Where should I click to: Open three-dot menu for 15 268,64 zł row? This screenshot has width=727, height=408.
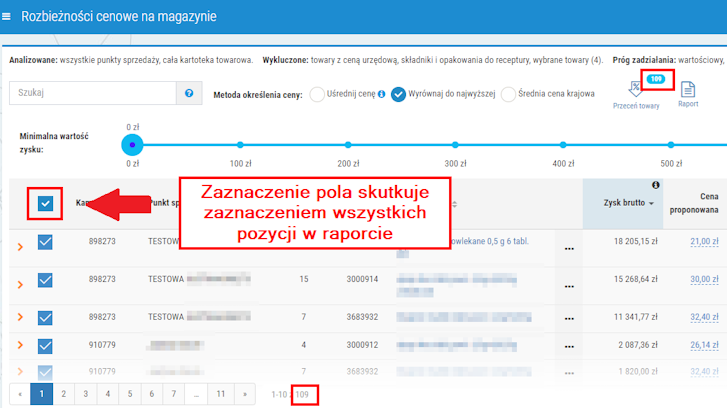[x=570, y=279]
